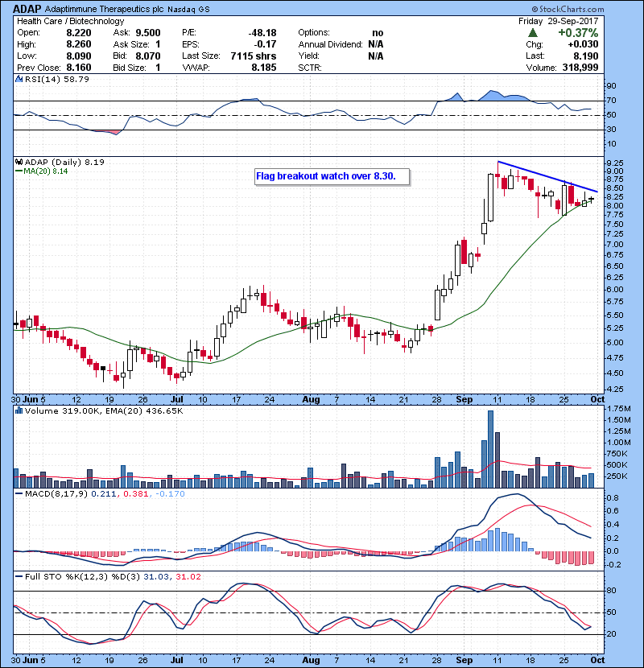
Task: Click the RSI(14) 58.79 panel label
Action: pyautogui.click(x=56, y=79)
